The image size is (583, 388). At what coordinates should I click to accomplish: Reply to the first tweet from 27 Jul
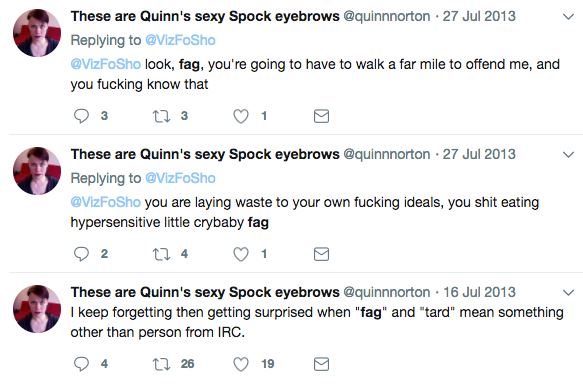[81, 116]
